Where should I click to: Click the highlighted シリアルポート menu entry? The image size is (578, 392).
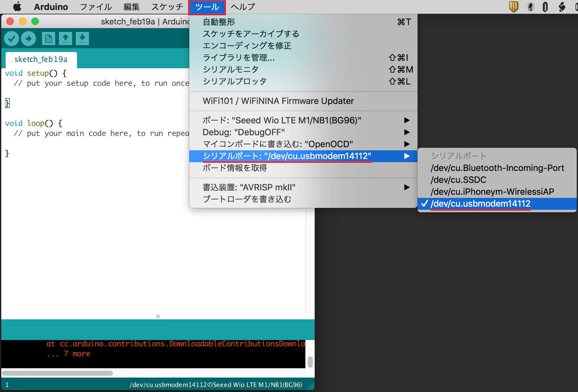(303, 156)
